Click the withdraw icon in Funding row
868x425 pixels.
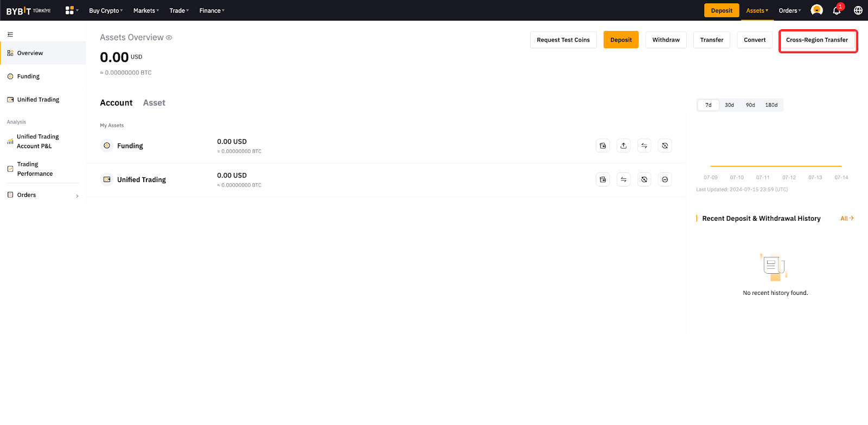coord(623,146)
